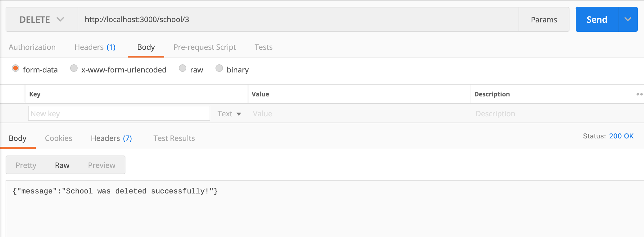
Task: Click the three-dots column options icon
Action: [639, 94]
